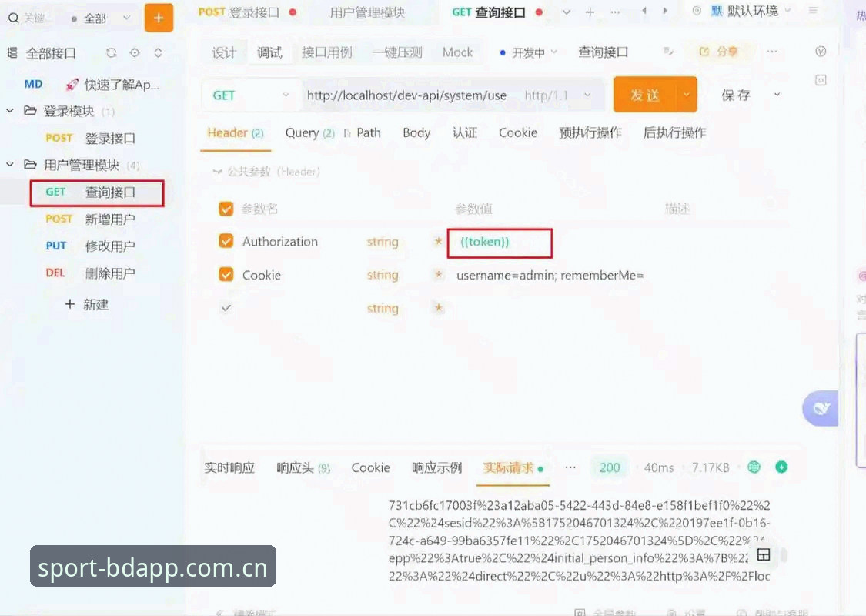Screen dimensions: 866x616
Task: Open the tab list chevron dropdown
Action: [x=566, y=12]
